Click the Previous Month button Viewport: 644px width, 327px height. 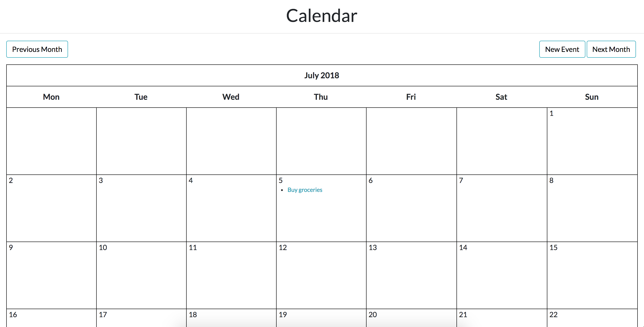37,50
